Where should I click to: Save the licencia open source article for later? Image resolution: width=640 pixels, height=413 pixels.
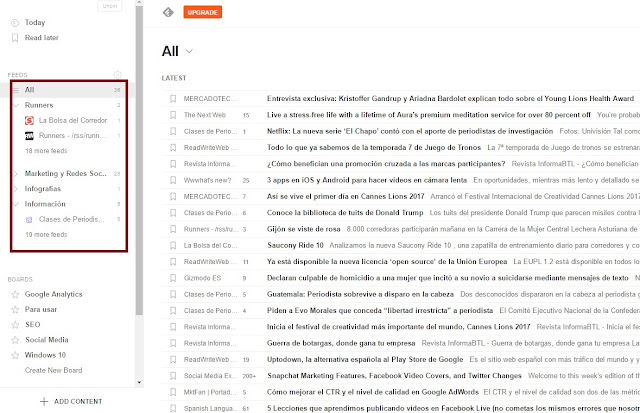point(173,262)
